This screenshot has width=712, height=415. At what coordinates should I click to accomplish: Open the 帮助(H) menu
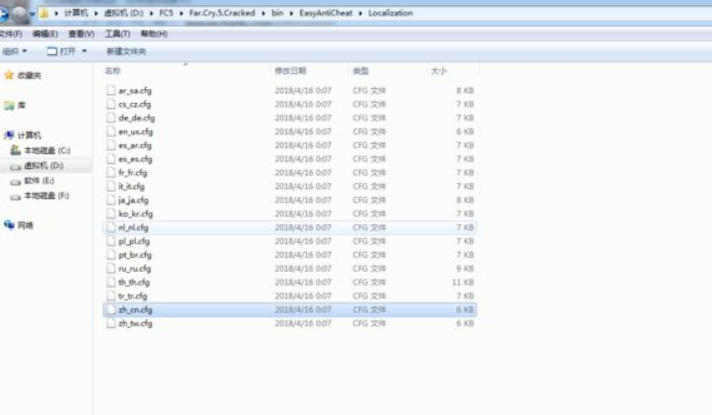154,34
